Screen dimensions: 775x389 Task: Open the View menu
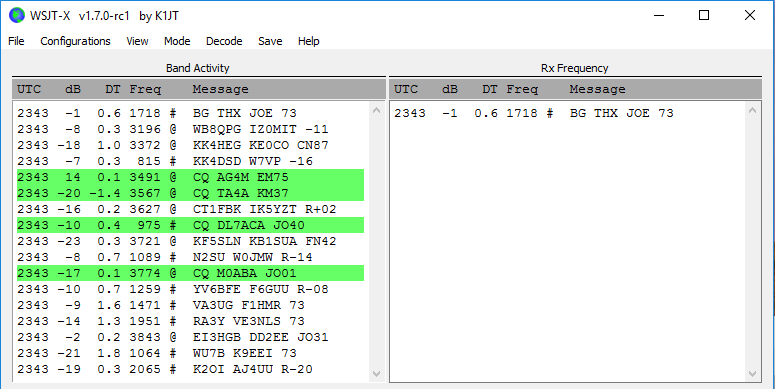pyautogui.click(x=137, y=41)
